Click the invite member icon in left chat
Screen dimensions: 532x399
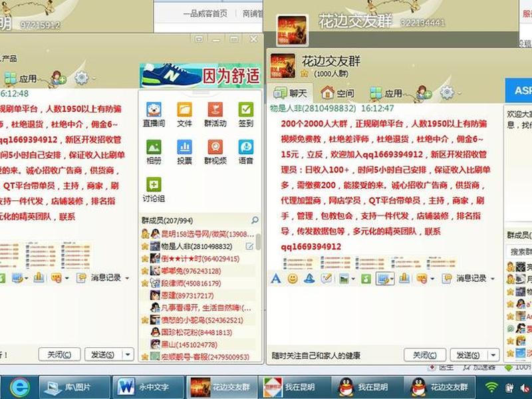tap(59, 78)
